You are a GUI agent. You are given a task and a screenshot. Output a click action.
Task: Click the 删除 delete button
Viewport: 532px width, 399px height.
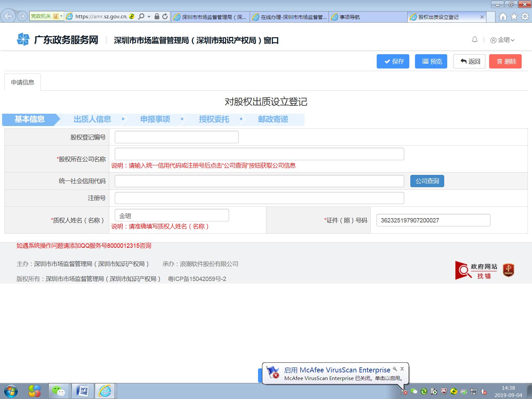(x=505, y=61)
